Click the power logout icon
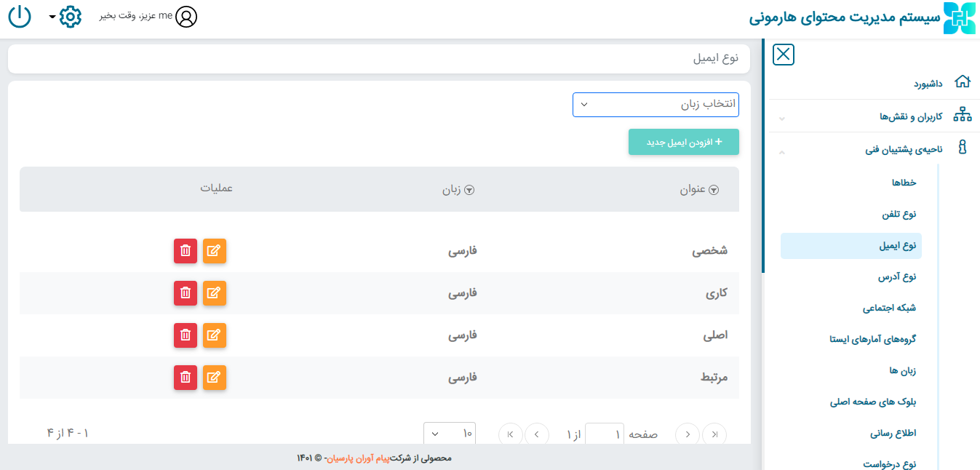The image size is (980, 470). pos(20,16)
